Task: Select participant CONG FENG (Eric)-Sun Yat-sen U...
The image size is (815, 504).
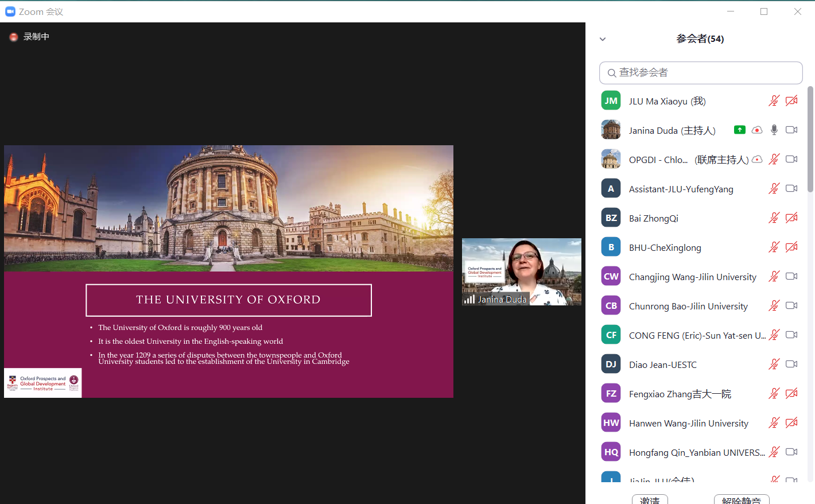Action: pos(697,335)
